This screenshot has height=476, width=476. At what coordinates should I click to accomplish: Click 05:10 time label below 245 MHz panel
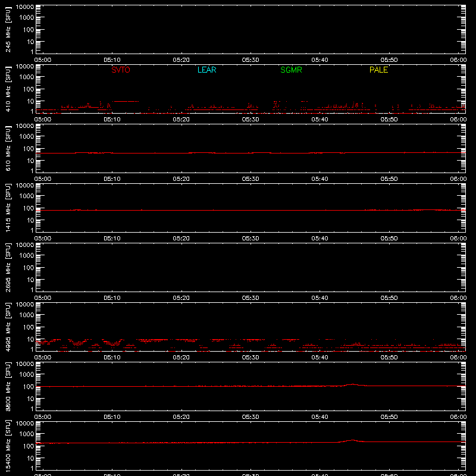[112, 60]
